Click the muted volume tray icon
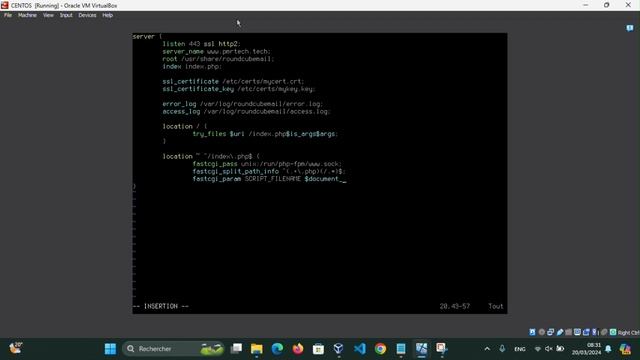The image size is (640, 360). 549,349
